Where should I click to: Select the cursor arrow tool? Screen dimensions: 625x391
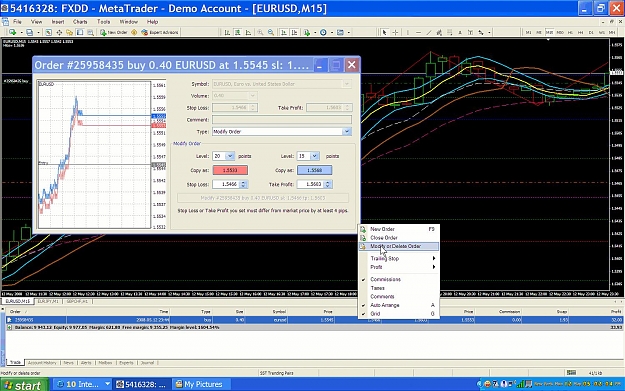point(385,32)
